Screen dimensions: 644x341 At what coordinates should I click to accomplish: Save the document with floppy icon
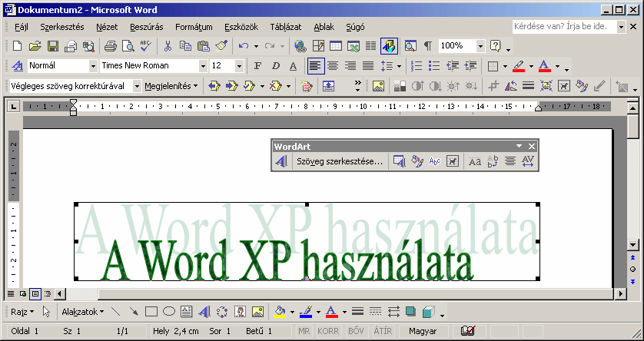53,46
